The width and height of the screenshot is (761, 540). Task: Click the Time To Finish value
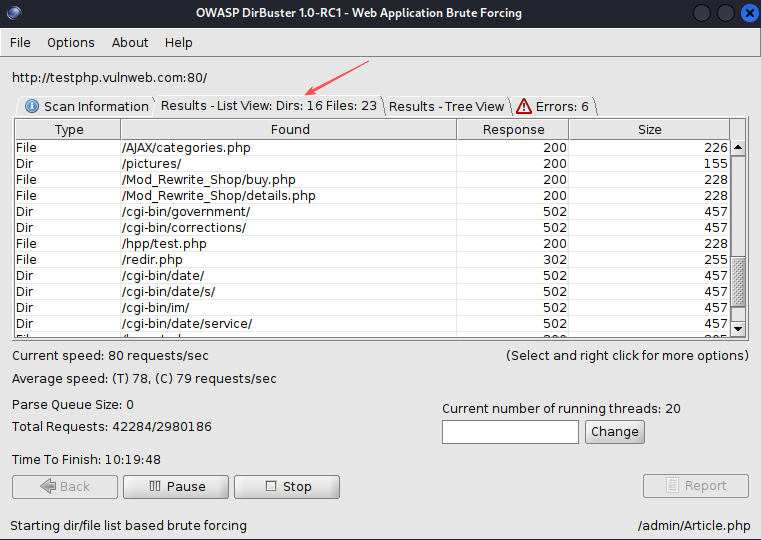click(x=132, y=459)
